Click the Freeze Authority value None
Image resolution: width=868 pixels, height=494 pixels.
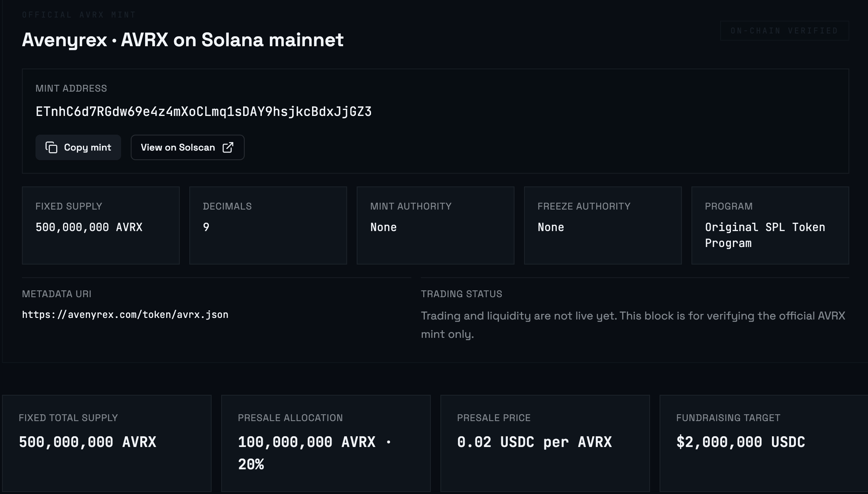pos(551,227)
